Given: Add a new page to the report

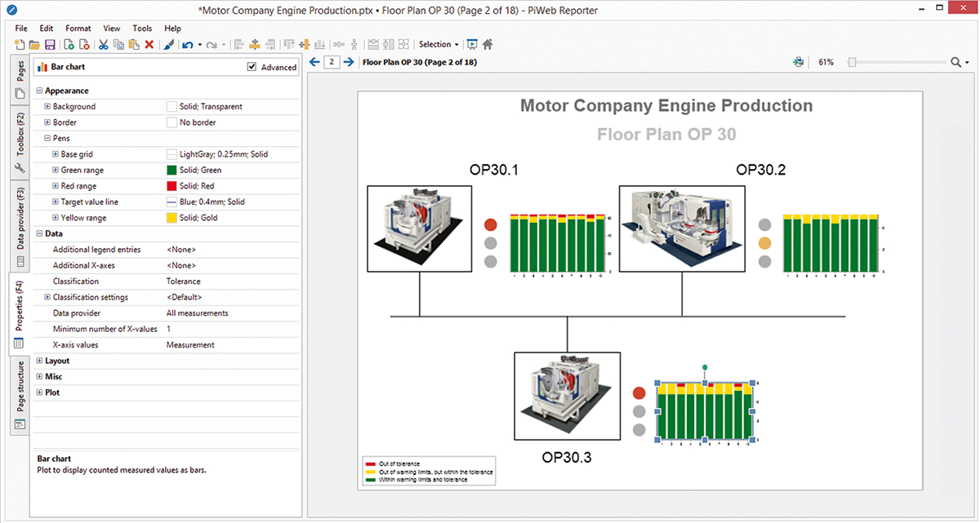Looking at the screenshot, I should (x=69, y=45).
